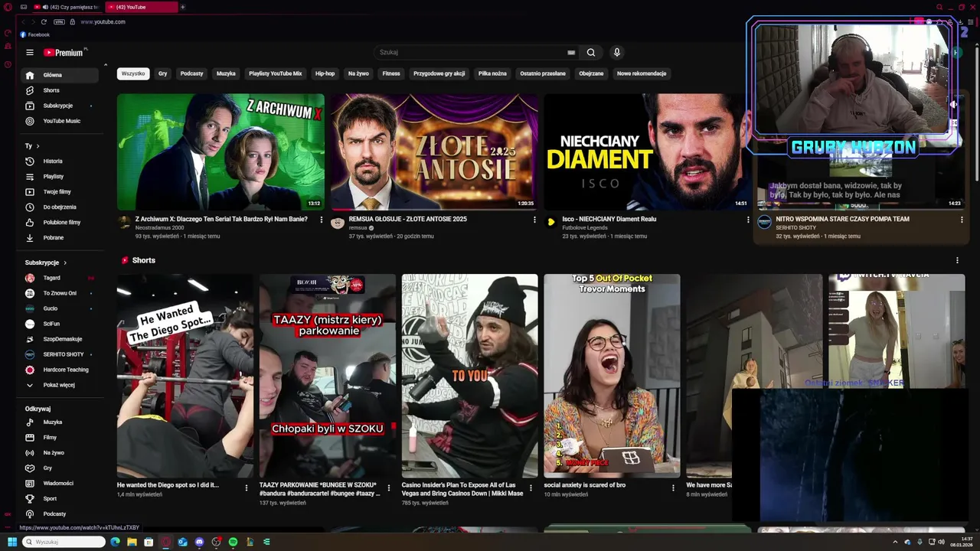This screenshot has height=551, width=980.
Task: Open Historia in the sidebar
Action: pos(60,161)
